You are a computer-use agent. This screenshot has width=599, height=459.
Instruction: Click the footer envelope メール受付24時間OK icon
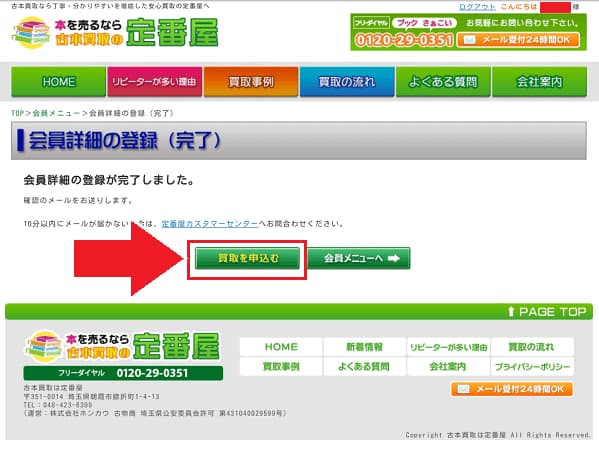tap(463, 389)
